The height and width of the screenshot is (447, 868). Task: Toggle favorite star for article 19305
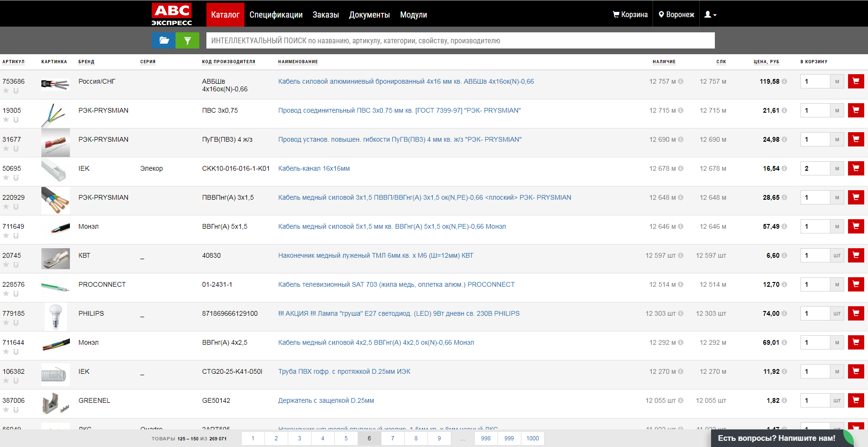pyautogui.click(x=6, y=120)
